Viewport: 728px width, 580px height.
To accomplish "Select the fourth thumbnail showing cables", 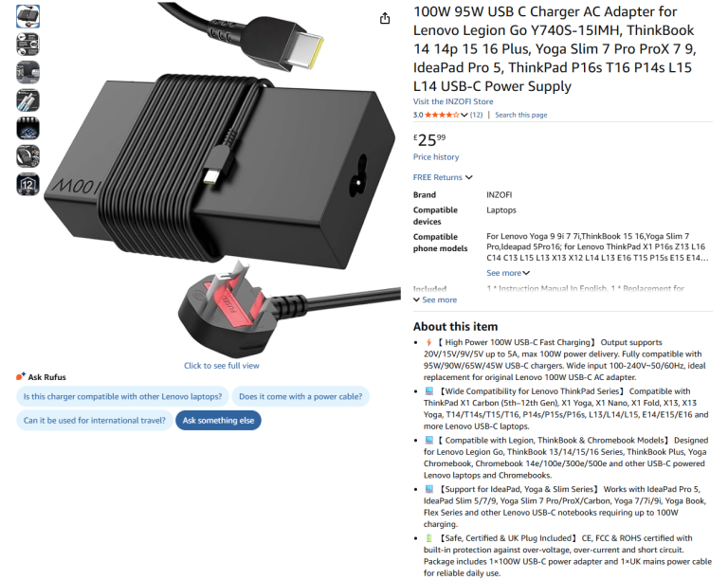I will click(27, 100).
